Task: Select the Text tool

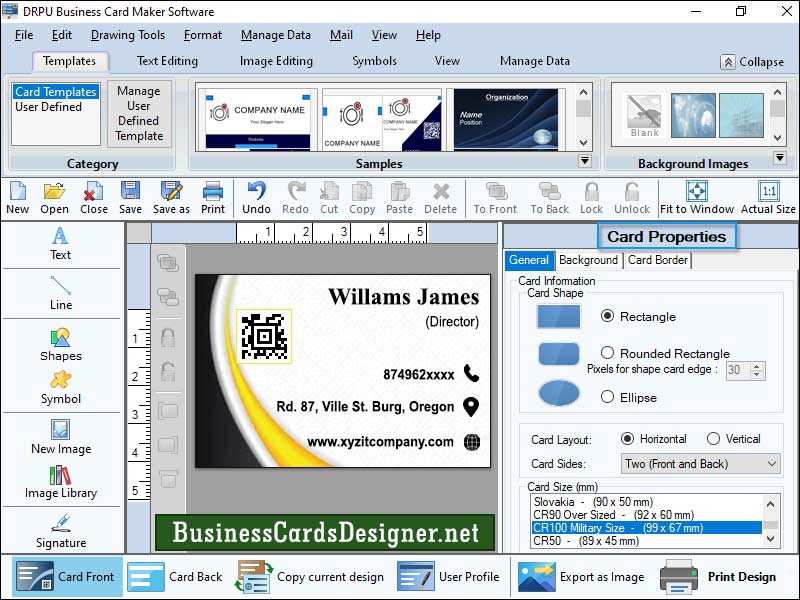Action: (60, 247)
